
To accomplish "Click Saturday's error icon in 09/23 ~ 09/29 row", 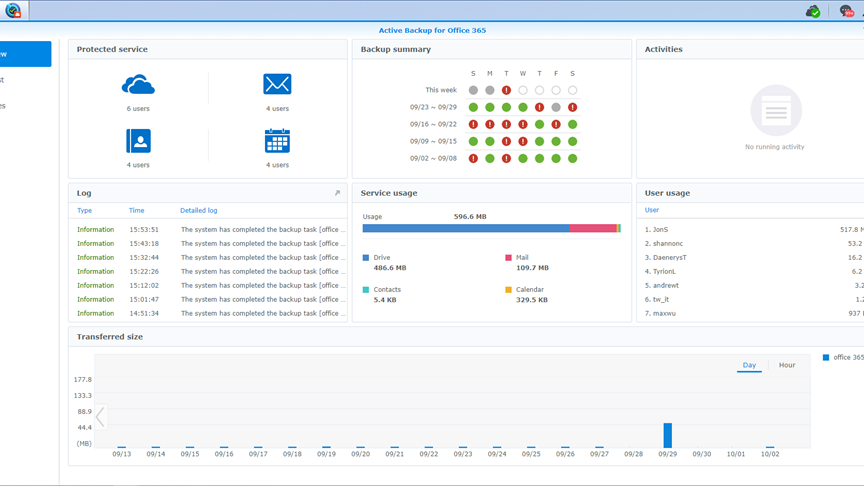I will coord(573,107).
